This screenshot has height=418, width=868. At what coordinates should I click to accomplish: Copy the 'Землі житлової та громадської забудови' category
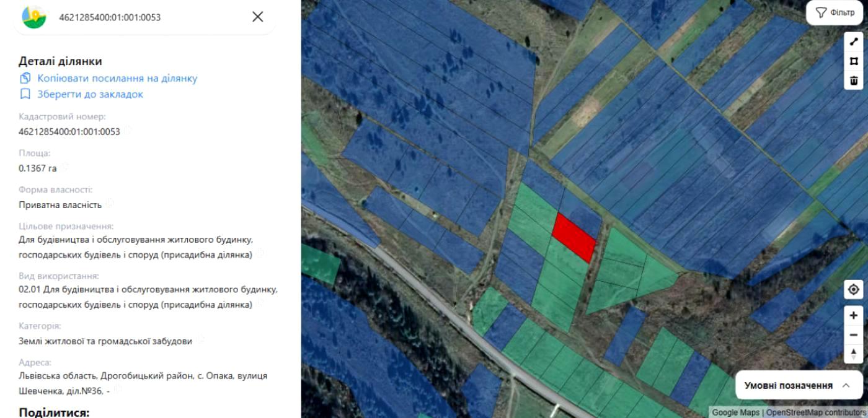201,340
